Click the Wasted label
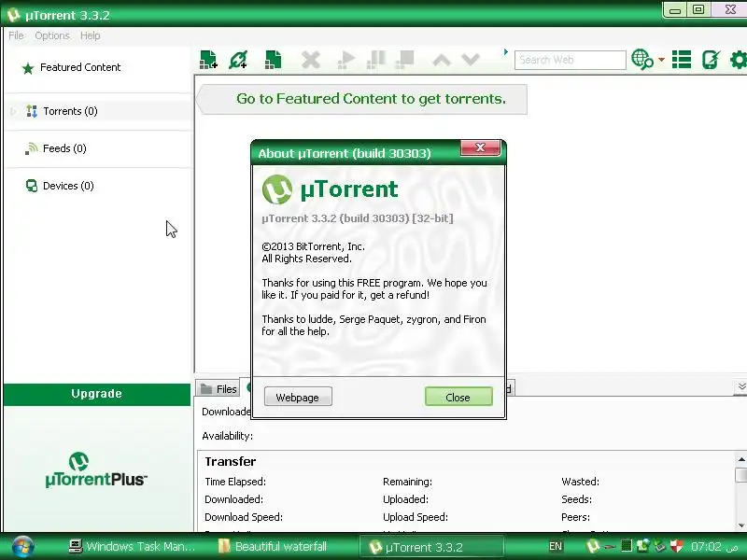The height and width of the screenshot is (560, 747). tap(580, 482)
